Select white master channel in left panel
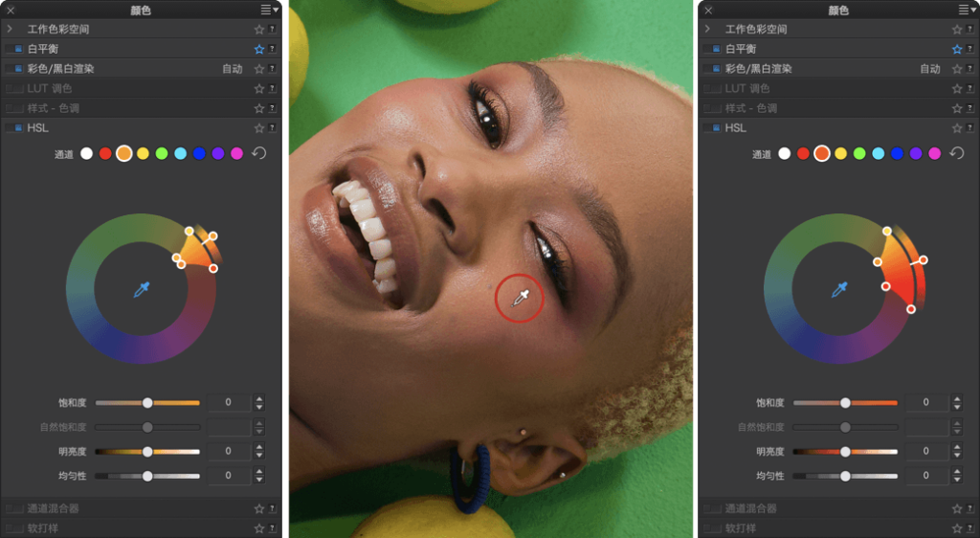 [x=87, y=154]
